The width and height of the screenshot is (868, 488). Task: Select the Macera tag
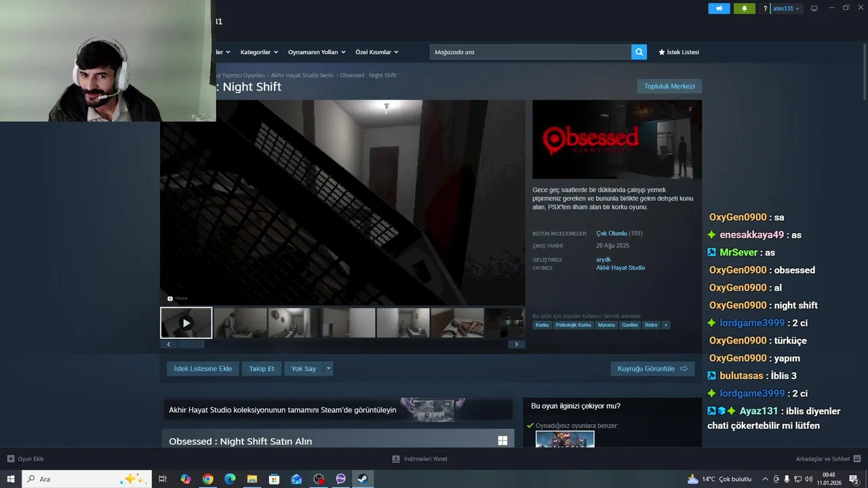(x=606, y=325)
